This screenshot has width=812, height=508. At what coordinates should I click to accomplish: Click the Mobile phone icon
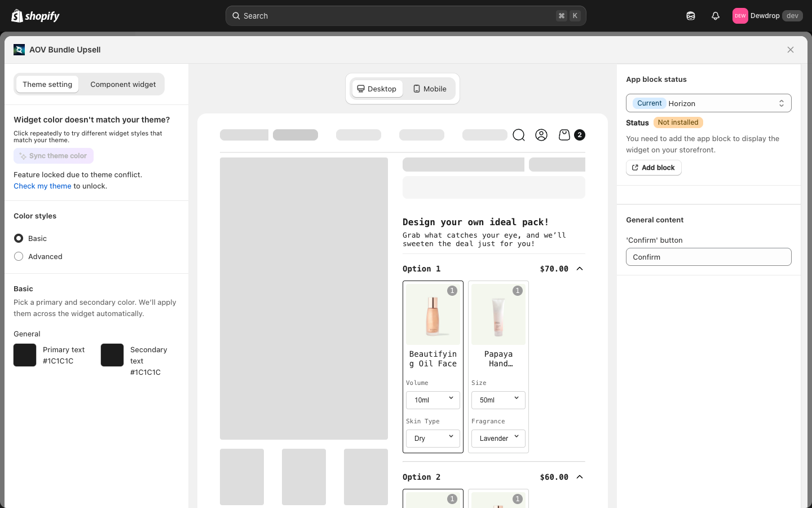coord(417,89)
